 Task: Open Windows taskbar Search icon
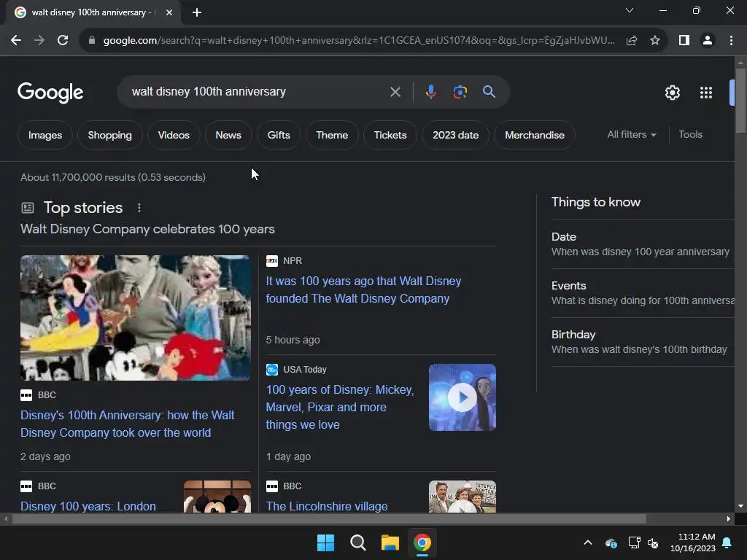(357, 542)
